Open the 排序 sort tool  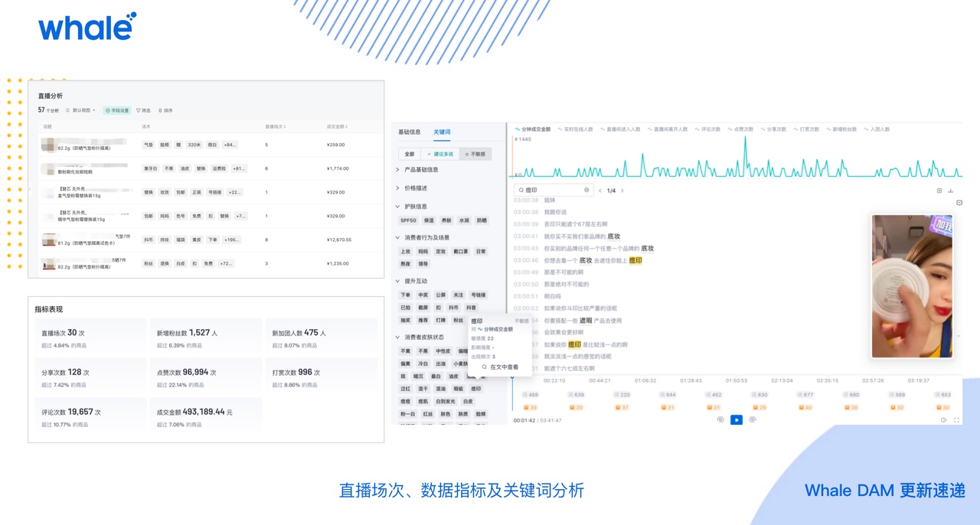(165, 110)
